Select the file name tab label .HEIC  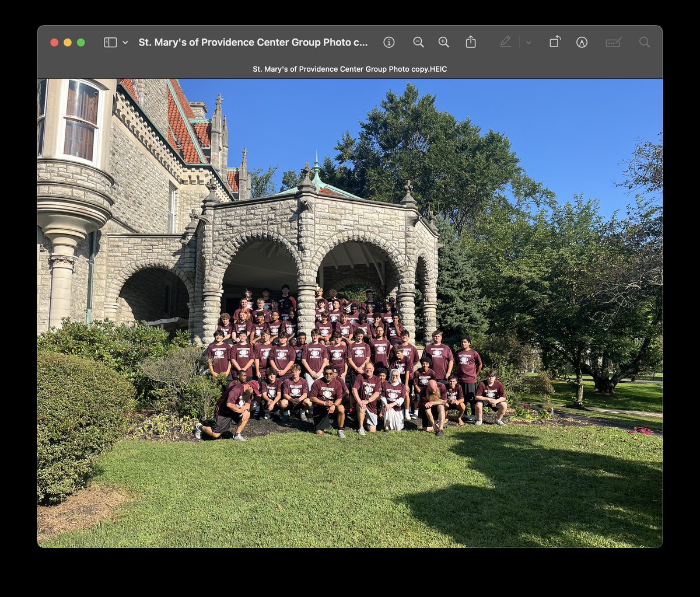coord(350,69)
